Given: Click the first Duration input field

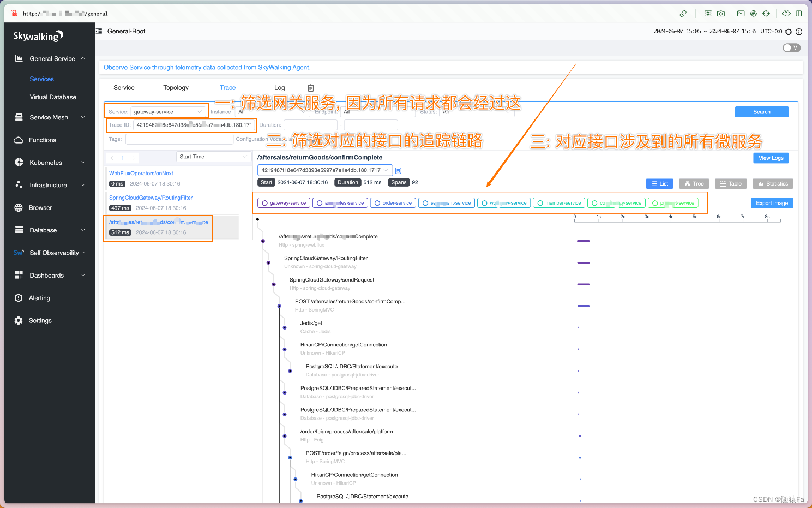Looking at the screenshot, I should pos(311,125).
